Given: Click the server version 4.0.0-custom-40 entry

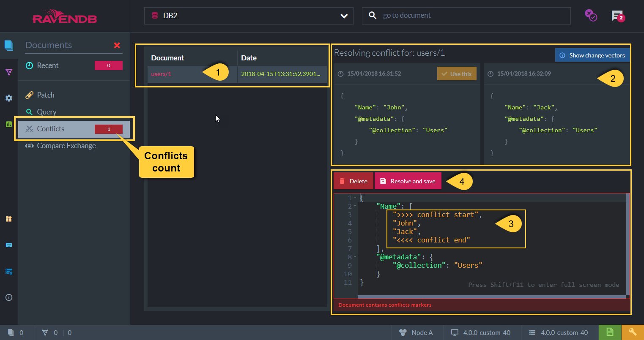Looking at the screenshot, I should coord(559,332).
